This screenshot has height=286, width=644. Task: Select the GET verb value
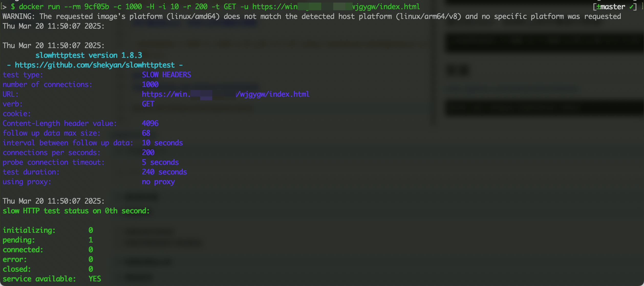148,104
